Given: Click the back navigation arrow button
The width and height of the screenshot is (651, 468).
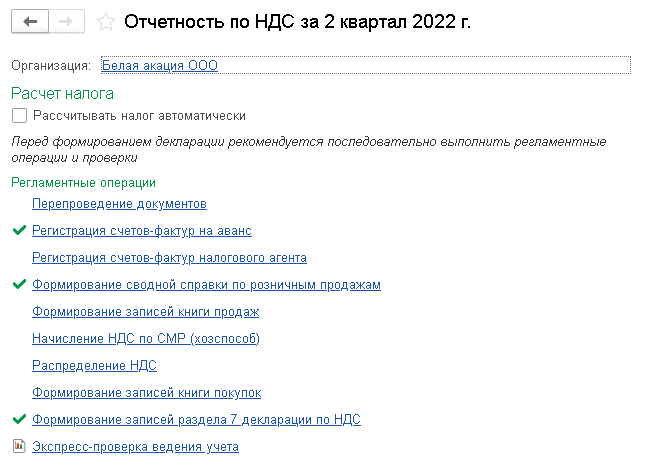Looking at the screenshot, I should click(30, 21).
